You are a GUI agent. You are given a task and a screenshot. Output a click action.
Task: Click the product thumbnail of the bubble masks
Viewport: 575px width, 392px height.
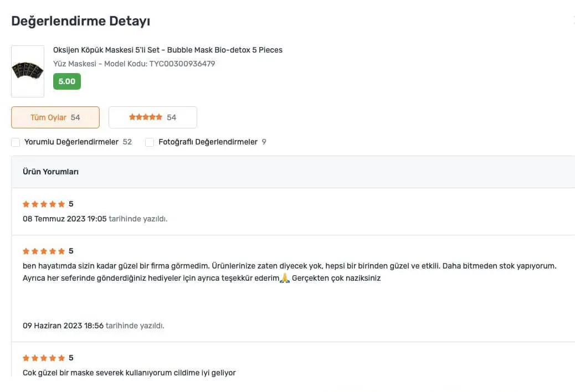pos(28,71)
